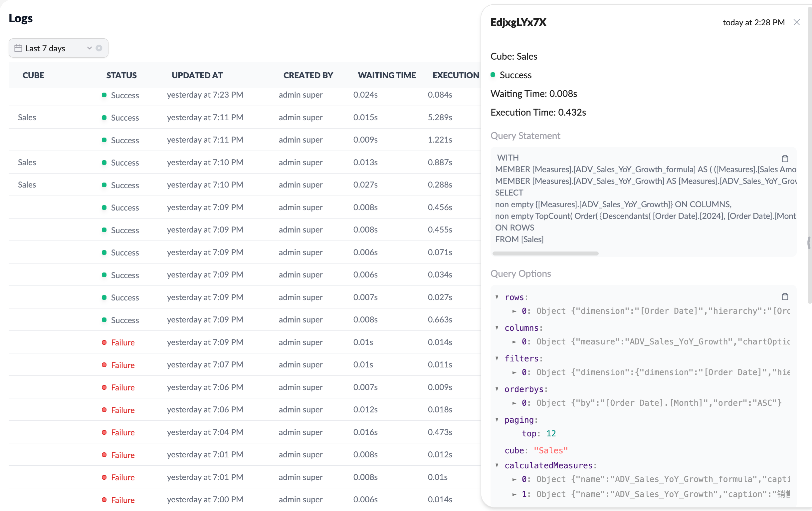
Task: Expand calculatedMeasures item 1 object
Action: coord(514,494)
